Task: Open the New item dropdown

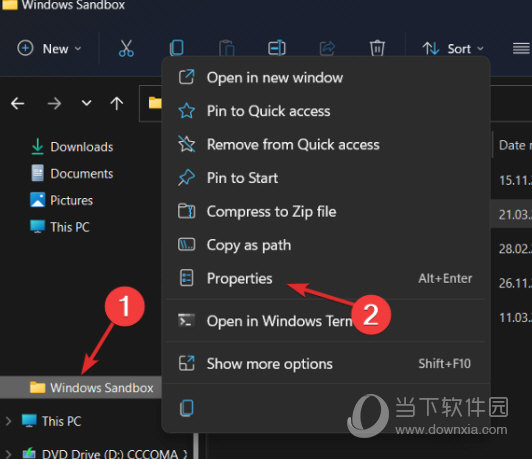Action: [x=49, y=49]
